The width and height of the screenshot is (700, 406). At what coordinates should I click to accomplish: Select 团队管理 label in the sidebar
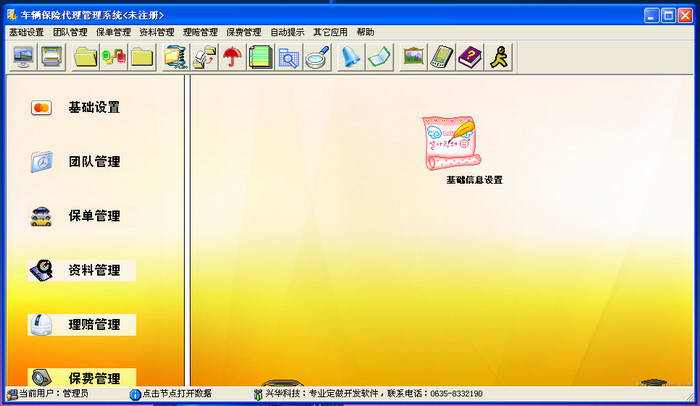94,162
